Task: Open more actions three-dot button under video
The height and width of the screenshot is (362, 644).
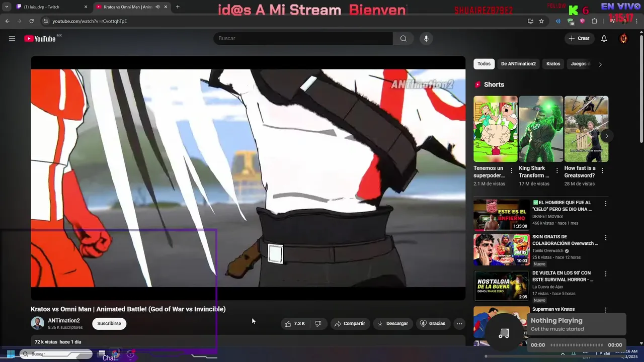Action: coord(459,324)
